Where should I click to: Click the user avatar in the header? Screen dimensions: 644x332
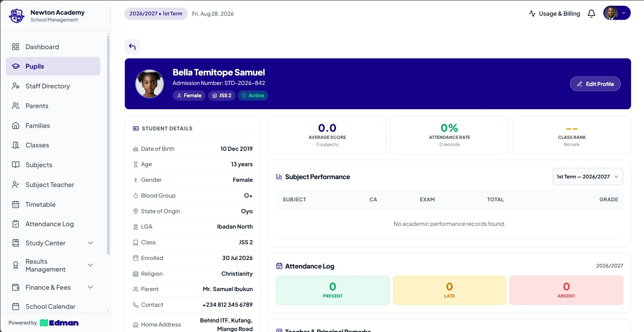(x=611, y=13)
